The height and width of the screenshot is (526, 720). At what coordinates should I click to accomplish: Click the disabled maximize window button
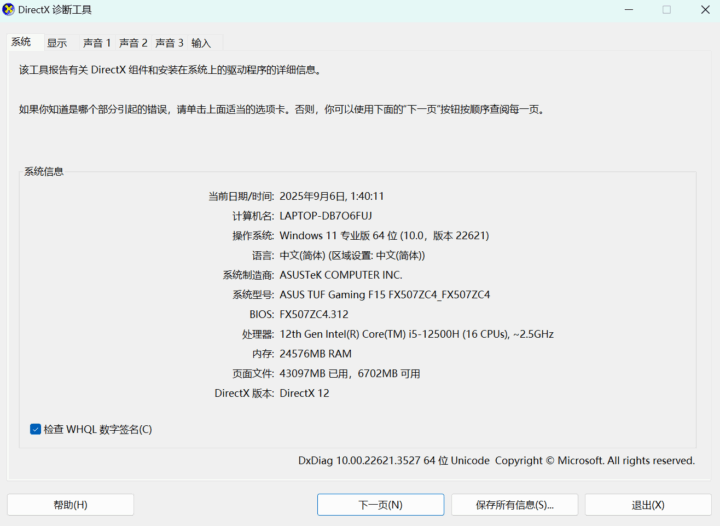(x=667, y=10)
